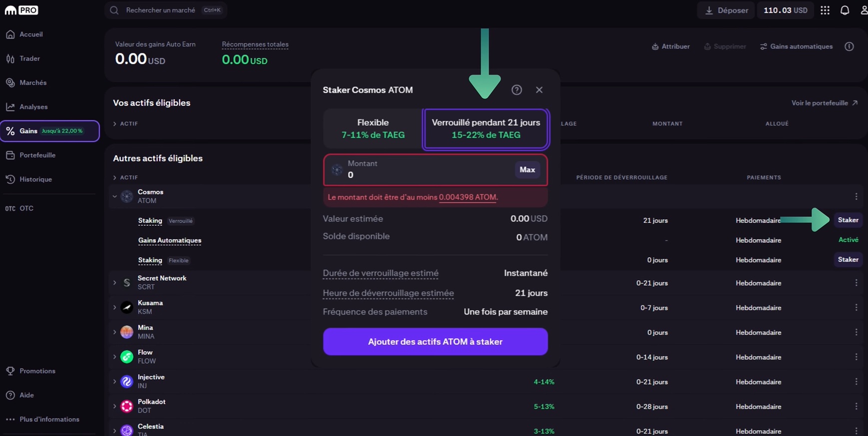Image resolution: width=868 pixels, height=436 pixels.
Task: Click the Kraken PRO logo
Action: point(21,10)
